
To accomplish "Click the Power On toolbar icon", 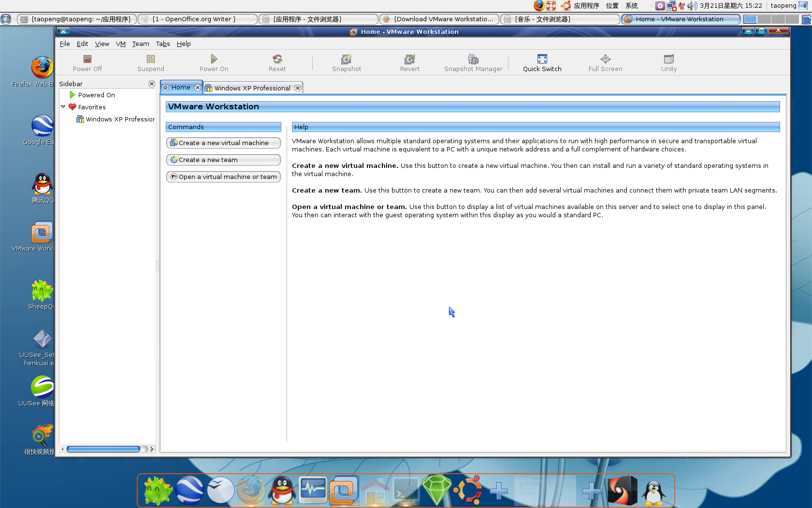I will pos(214,63).
